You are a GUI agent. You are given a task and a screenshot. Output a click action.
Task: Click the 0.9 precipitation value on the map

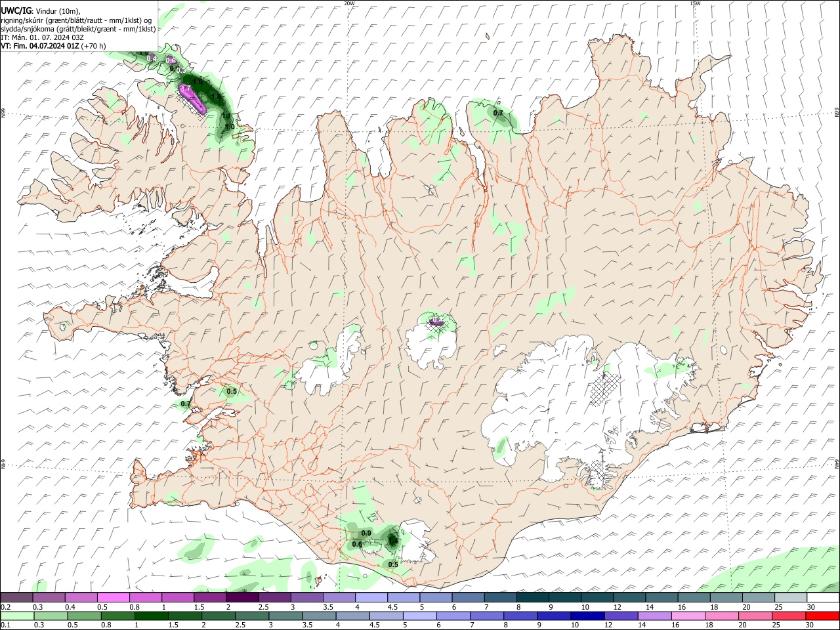(x=366, y=533)
